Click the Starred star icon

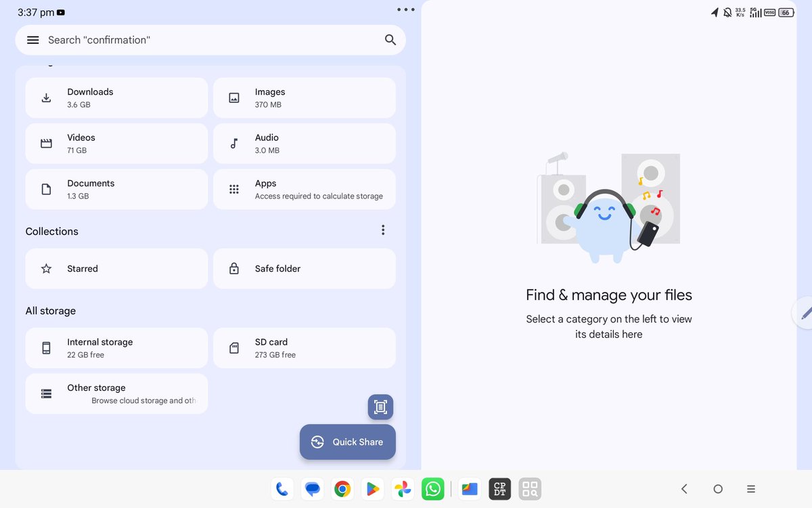[46, 269]
